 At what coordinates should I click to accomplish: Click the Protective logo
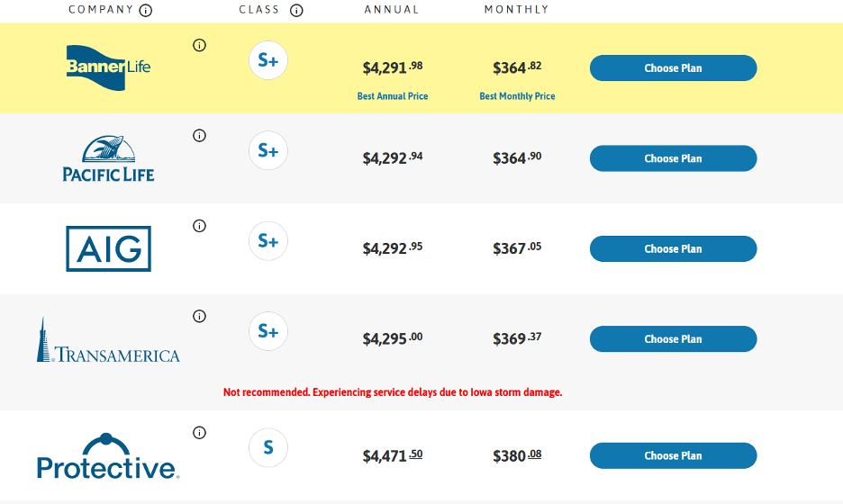click(x=108, y=455)
